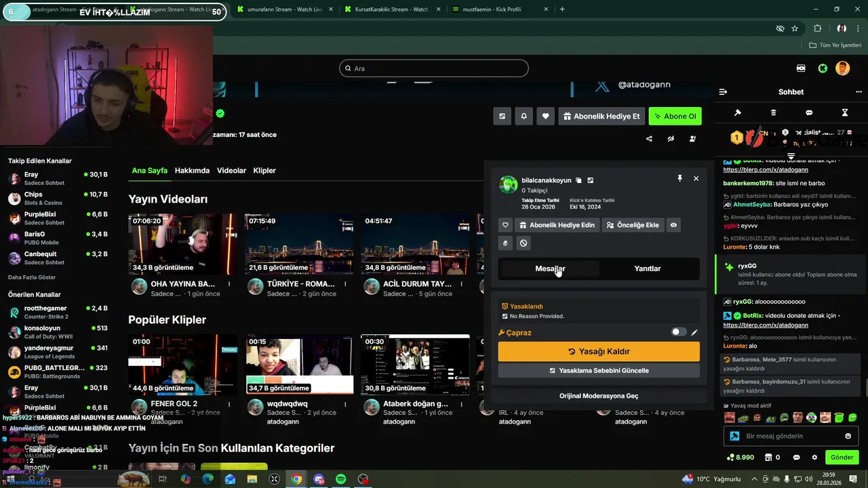This screenshot has width=868, height=488.
Task: Open options menu for OHA YAYINA BA... video
Action: [x=229, y=284]
